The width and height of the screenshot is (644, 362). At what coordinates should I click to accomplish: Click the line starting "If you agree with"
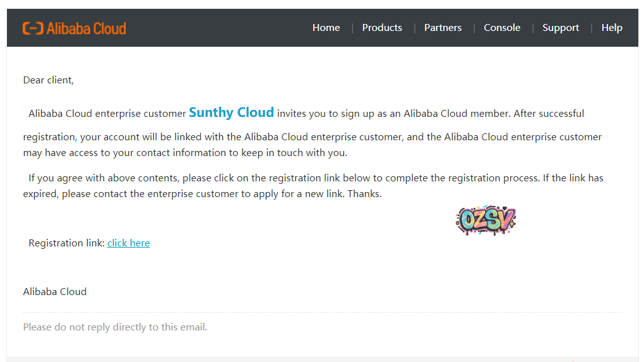click(x=316, y=178)
